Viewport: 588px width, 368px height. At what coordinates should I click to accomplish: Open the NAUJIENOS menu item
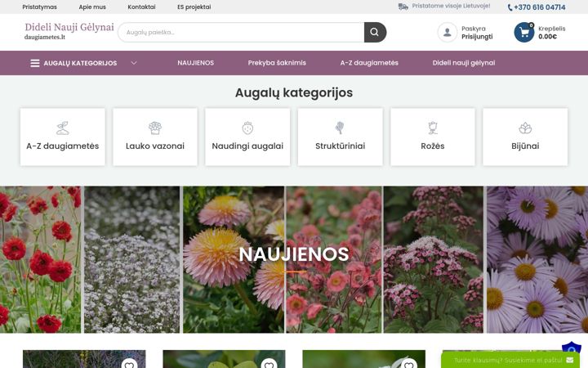(195, 63)
